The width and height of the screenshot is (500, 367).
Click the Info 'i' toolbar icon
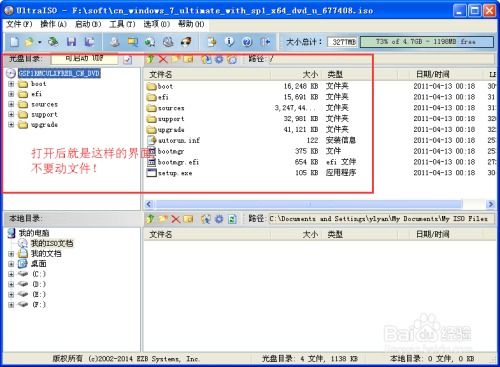[x=229, y=42]
